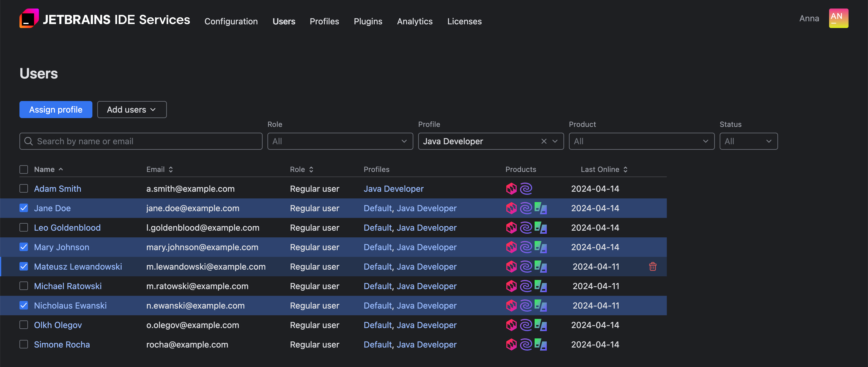Sort table by Last Online column
Screen dimensions: 868x367
(604, 169)
